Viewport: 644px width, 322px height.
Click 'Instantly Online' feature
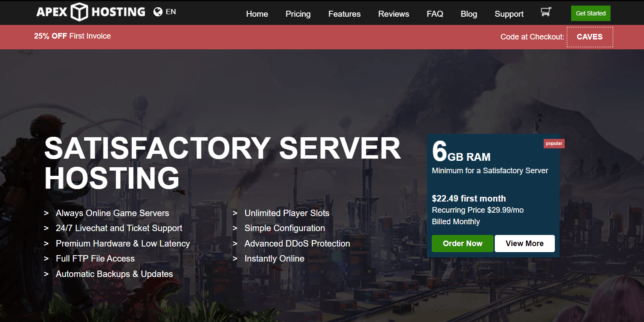click(x=274, y=259)
